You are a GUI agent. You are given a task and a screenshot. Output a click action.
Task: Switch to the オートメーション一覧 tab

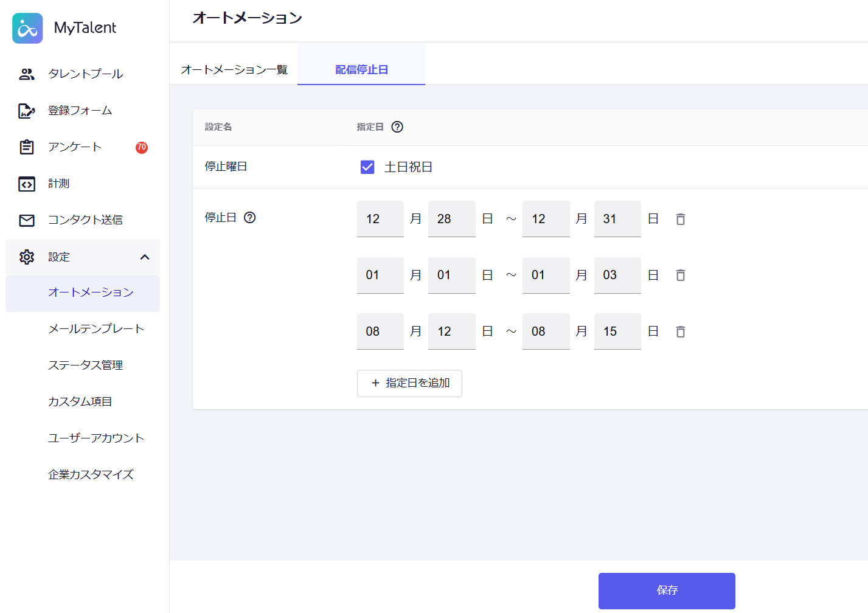234,70
